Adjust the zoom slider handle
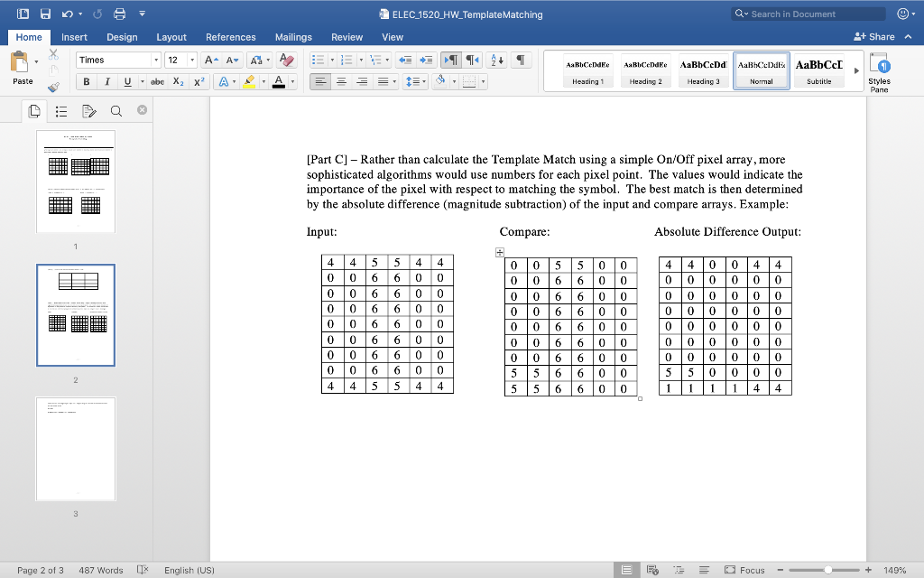Screen dimensions: 924x578 click(828, 570)
